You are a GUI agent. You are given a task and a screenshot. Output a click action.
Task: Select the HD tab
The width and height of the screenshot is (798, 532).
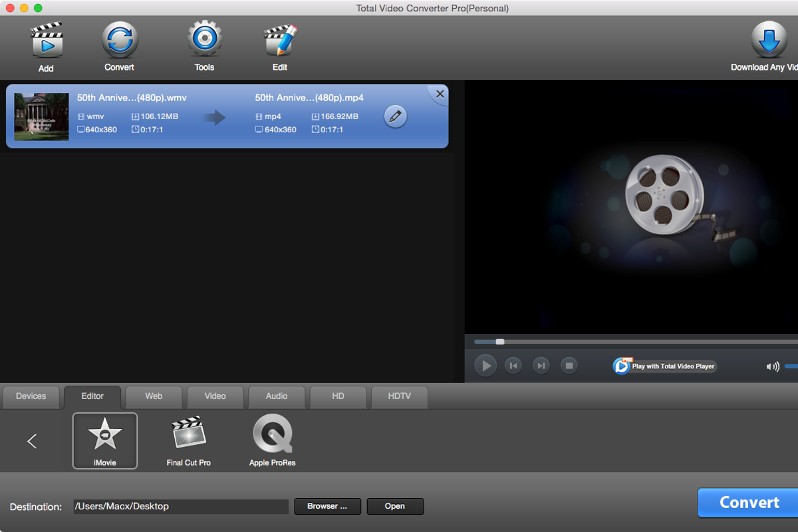click(x=338, y=396)
